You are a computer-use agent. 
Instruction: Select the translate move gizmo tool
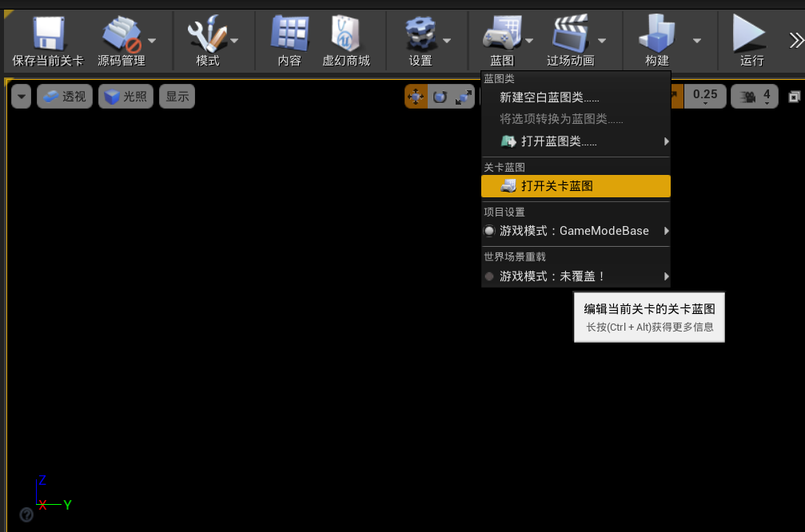pyautogui.click(x=416, y=97)
